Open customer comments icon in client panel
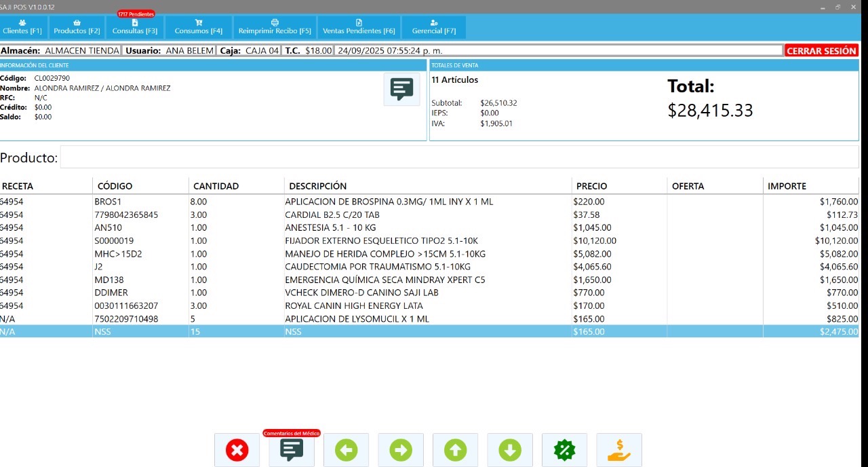This screenshot has width=868, height=467. coord(401,89)
